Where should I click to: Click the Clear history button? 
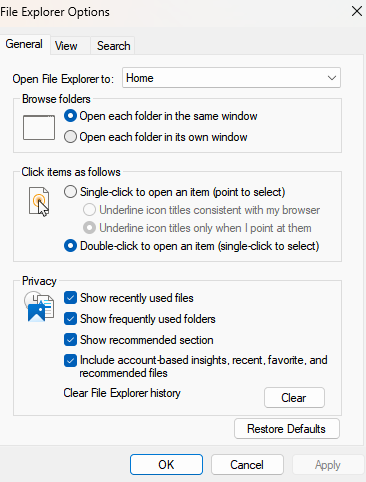pyautogui.click(x=294, y=397)
